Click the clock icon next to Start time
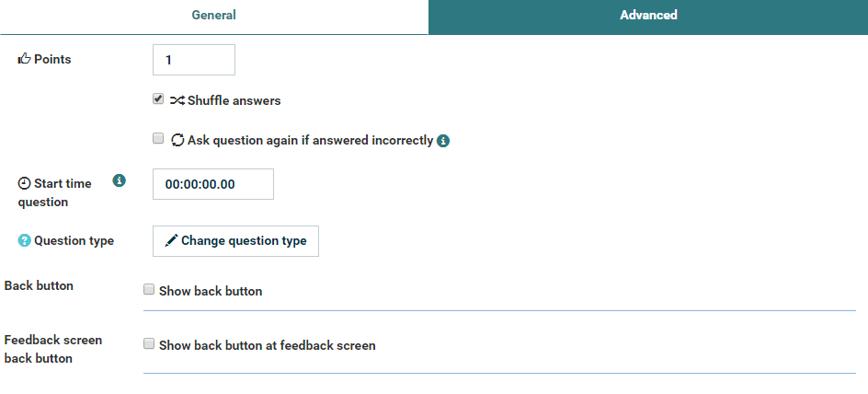 pos(24,183)
